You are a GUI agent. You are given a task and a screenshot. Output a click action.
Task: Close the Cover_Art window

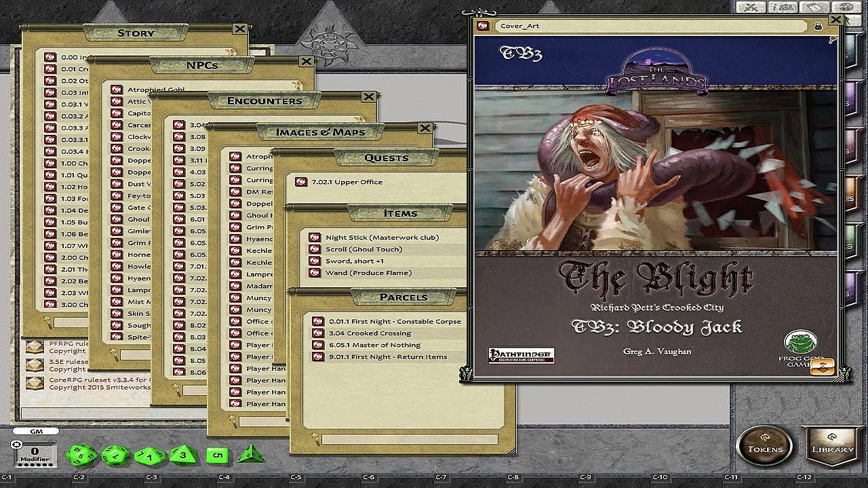click(x=835, y=20)
